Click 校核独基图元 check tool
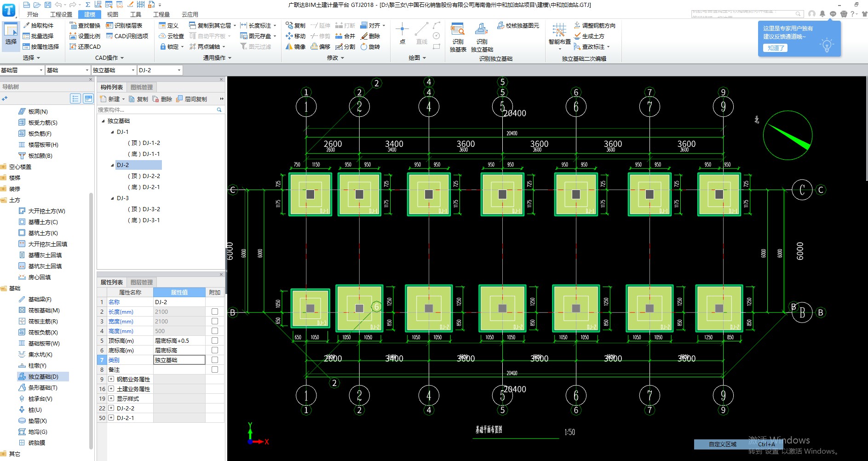The width and height of the screenshot is (868, 461). [x=518, y=25]
